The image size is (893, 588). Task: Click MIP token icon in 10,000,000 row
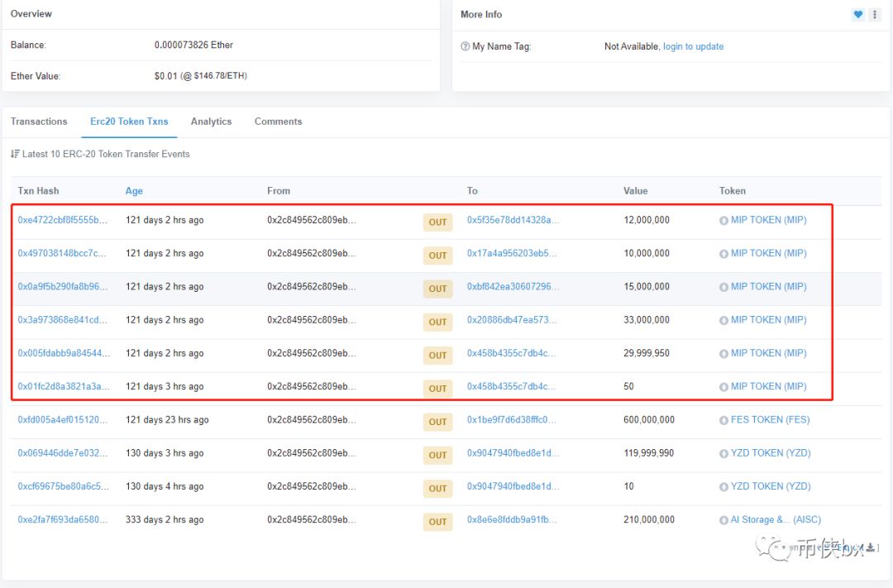723,254
